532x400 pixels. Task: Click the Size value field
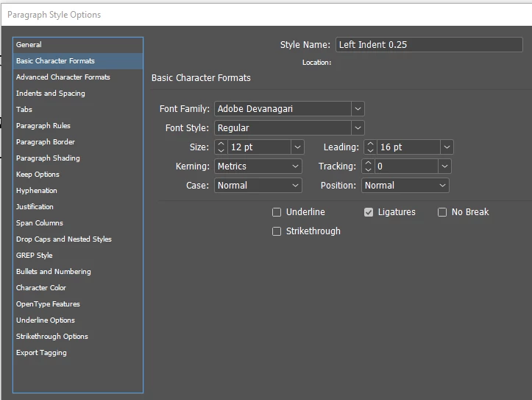coord(260,147)
